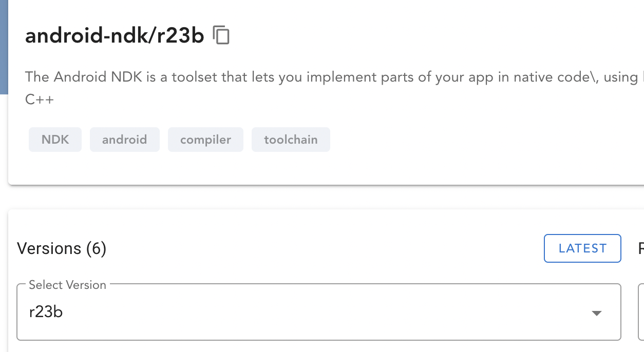Click the copy-to-clipboard icon beside the title
Viewport: 644px width, 352px height.
pos(222,35)
